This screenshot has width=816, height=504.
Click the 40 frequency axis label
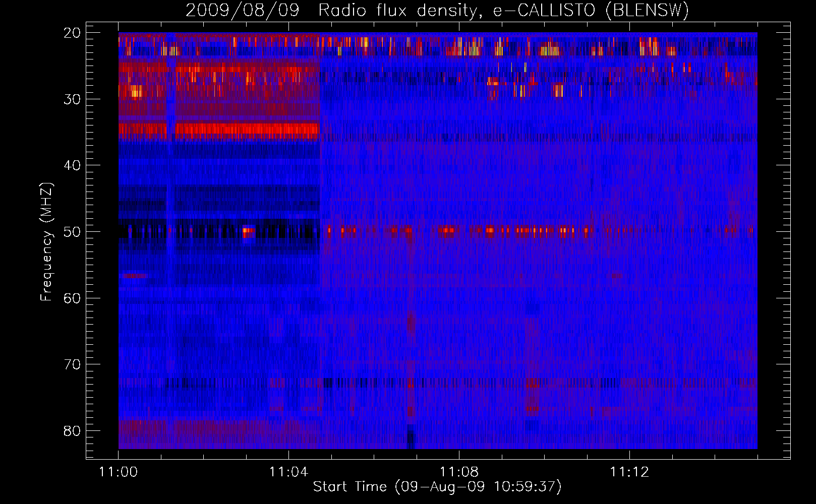coord(72,165)
